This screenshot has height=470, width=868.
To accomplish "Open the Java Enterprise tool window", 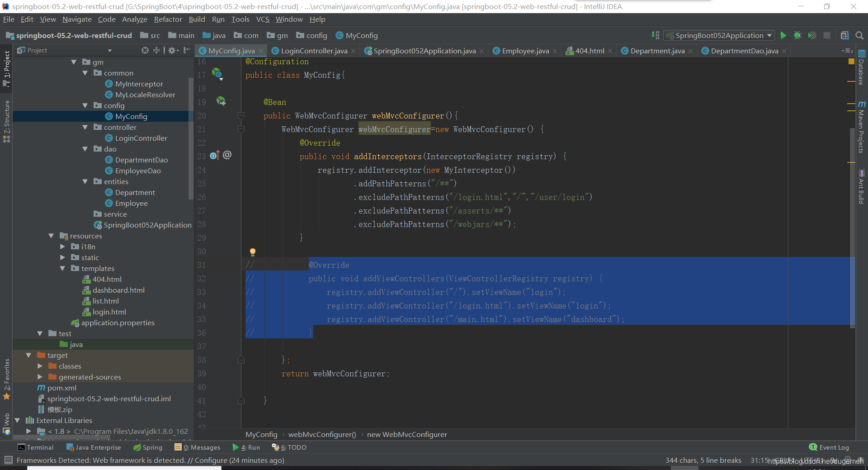I will click(x=94, y=447).
